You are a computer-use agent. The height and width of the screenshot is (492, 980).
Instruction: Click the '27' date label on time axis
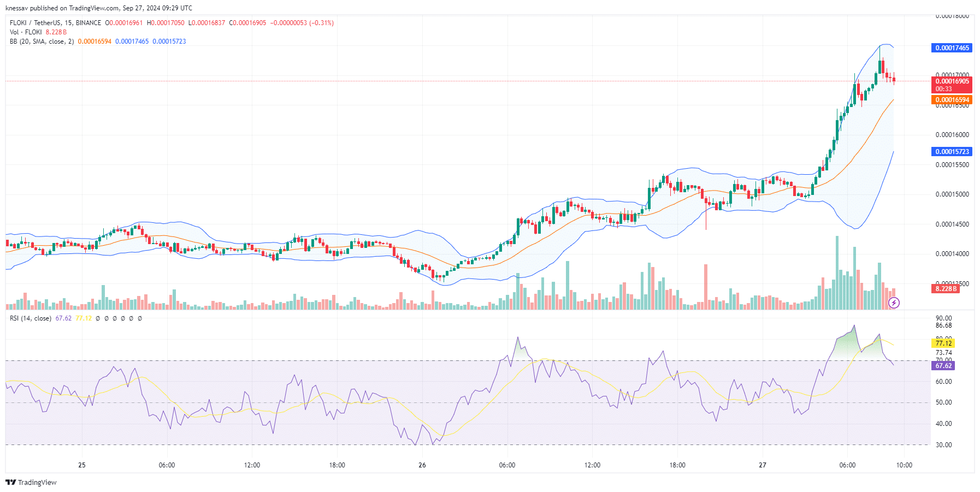coord(763,465)
